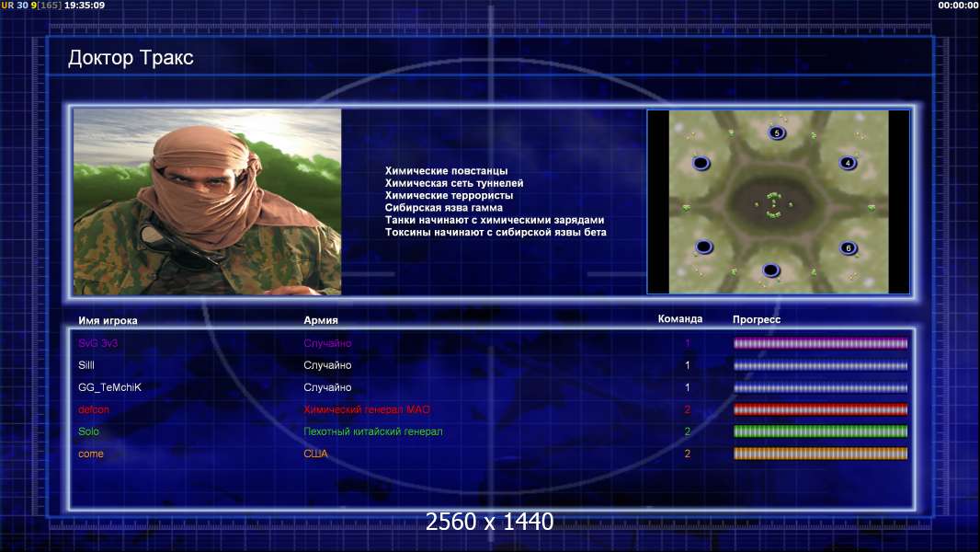Screen dimensions: 980x552
Task: Click the orange progress bar for come
Action: click(x=820, y=454)
